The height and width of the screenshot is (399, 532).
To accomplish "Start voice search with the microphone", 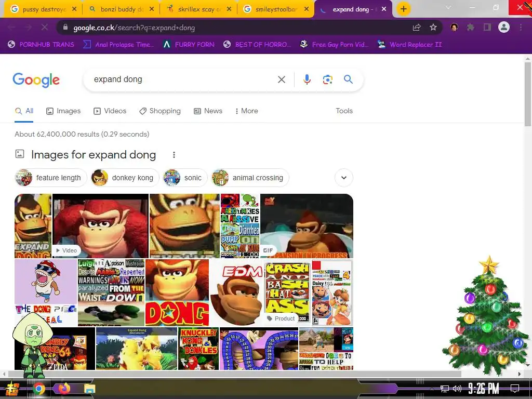I will (307, 79).
